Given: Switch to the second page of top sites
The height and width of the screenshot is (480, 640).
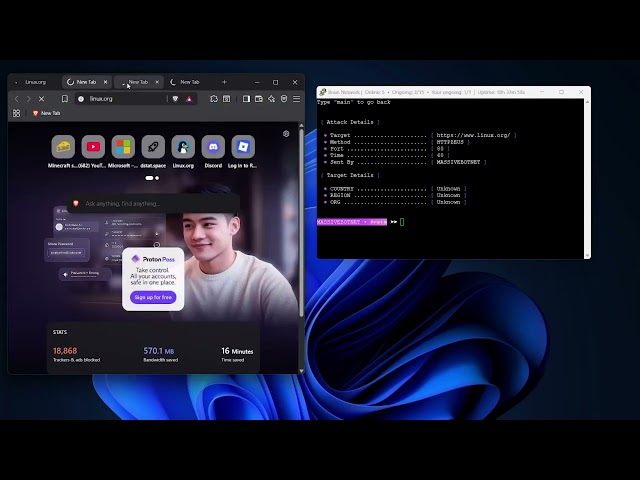Looking at the screenshot, I should (157, 178).
